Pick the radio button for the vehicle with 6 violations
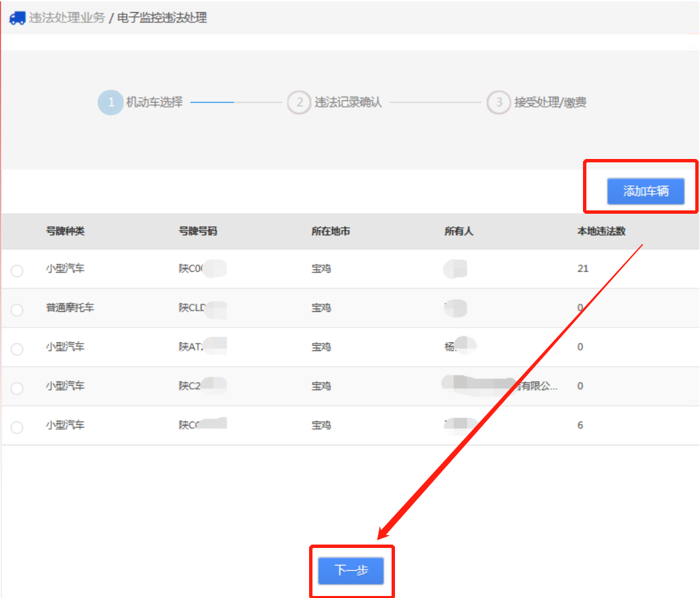Viewport: 700px width, 598px height. [17, 428]
